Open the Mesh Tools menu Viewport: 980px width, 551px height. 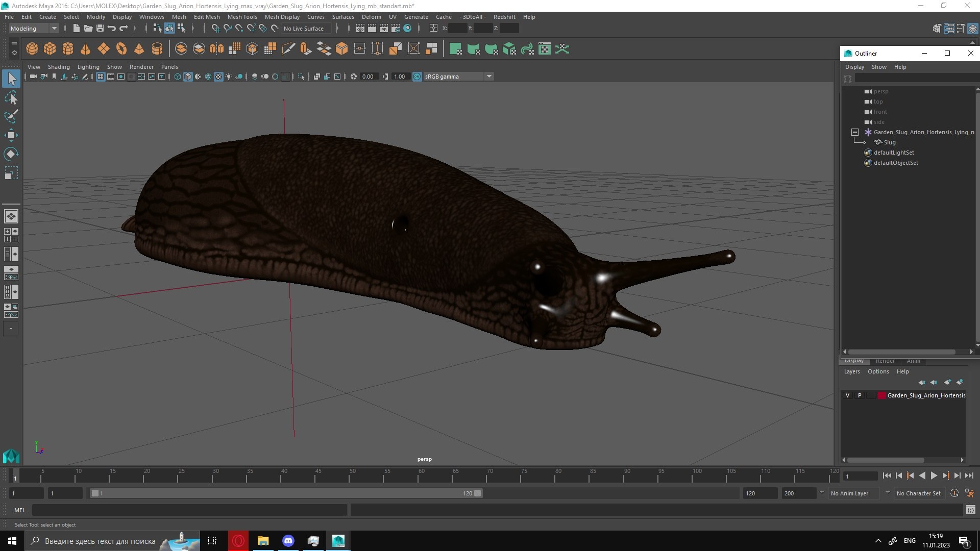point(242,17)
